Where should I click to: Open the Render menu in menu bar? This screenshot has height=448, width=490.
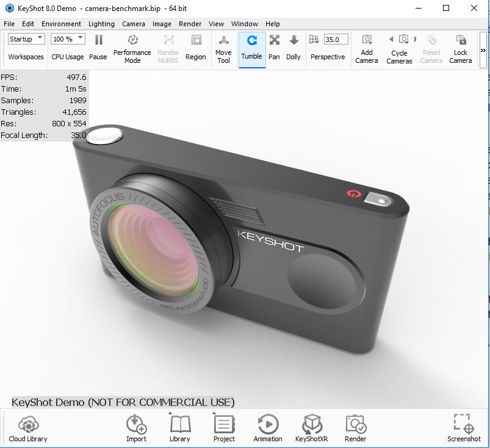pyautogui.click(x=190, y=24)
